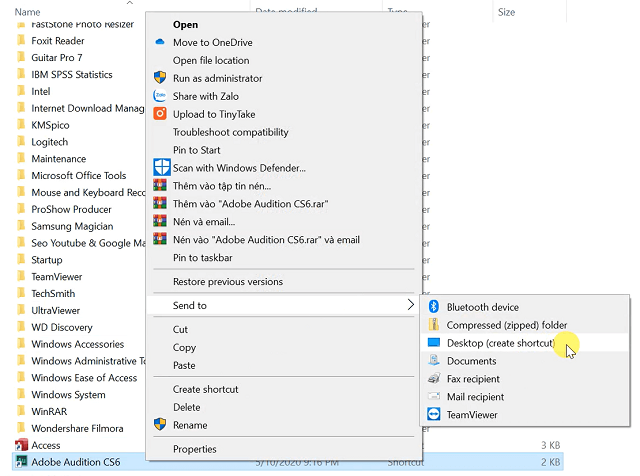Choose Run as administrator

(217, 78)
